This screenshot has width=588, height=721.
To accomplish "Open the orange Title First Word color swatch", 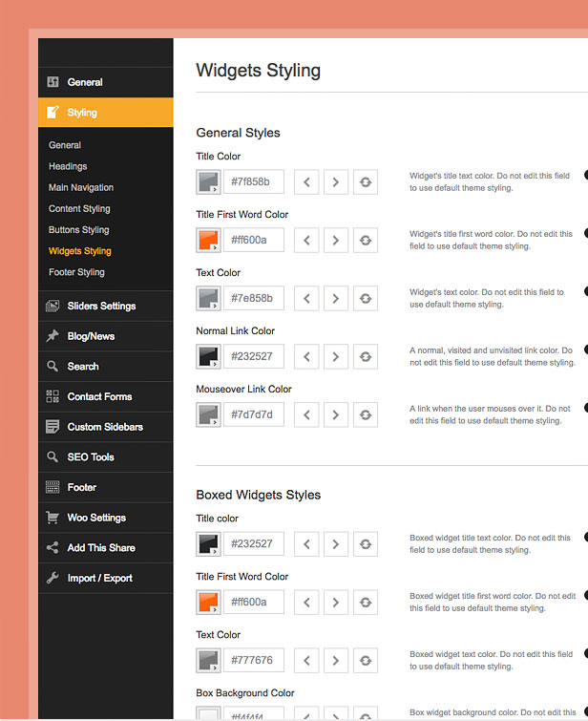I will 208,240.
